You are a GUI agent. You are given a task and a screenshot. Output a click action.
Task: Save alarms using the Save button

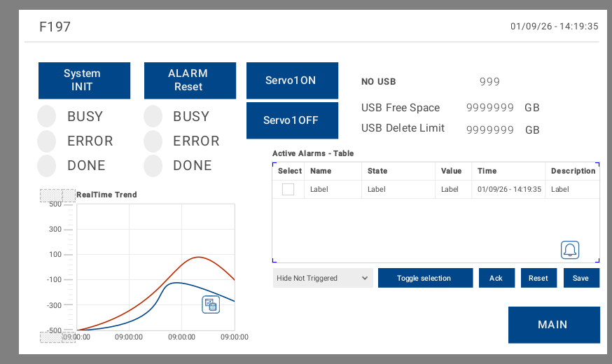(580, 278)
